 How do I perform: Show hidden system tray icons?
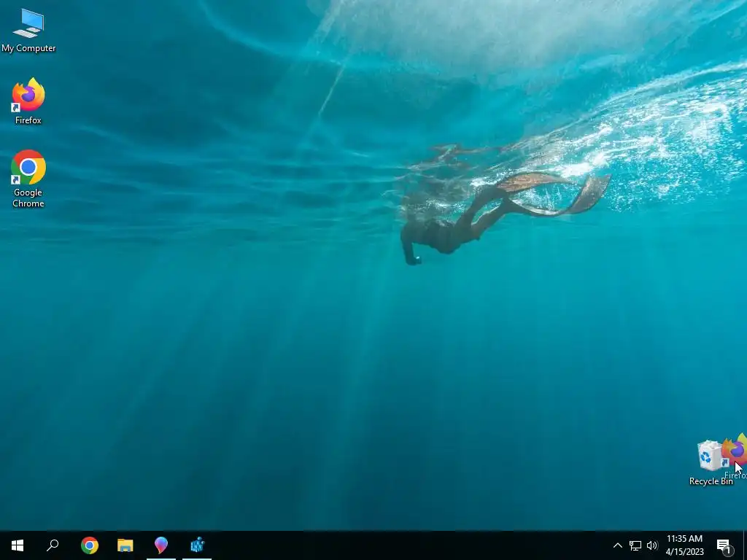click(x=617, y=545)
